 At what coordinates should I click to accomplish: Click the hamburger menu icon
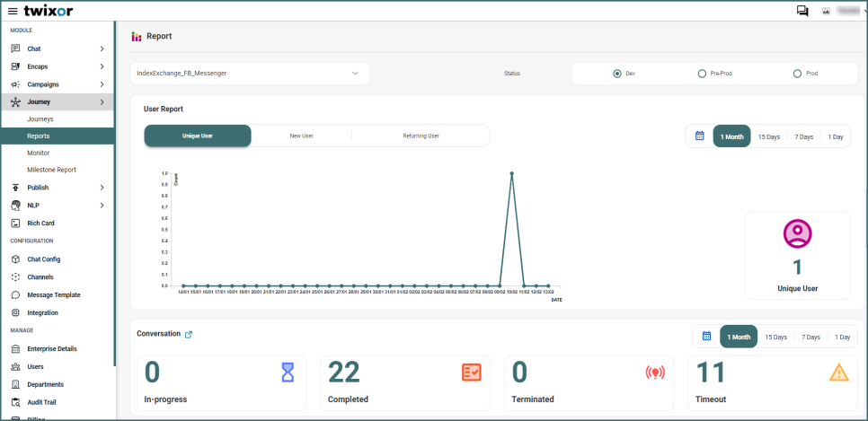tap(13, 11)
